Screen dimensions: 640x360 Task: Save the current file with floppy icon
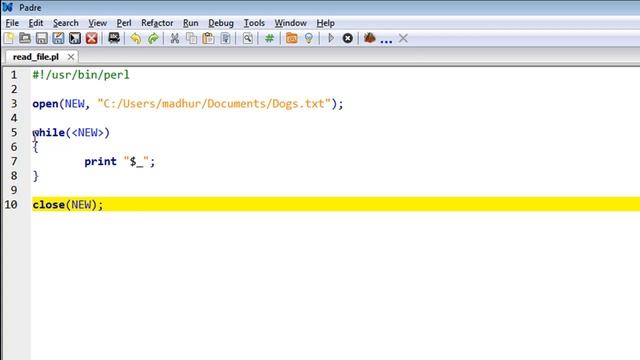point(42,38)
